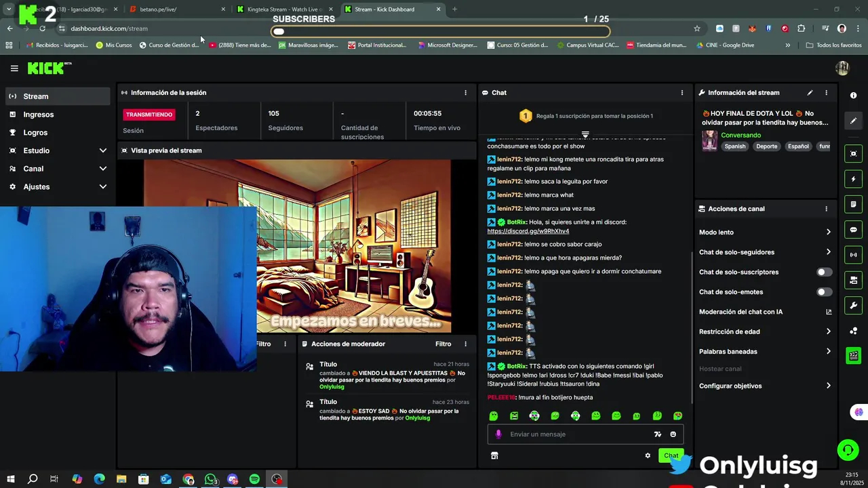Image resolution: width=868 pixels, height=488 pixels.
Task: Toggle Chat de solo-suscriptores switch
Action: pyautogui.click(x=824, y=272)
